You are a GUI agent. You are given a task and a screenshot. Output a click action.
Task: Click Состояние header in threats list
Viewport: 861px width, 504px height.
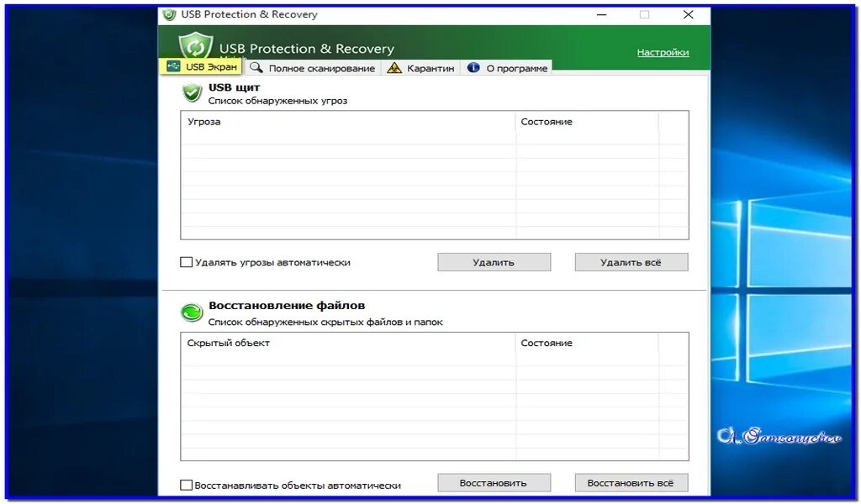[587, 122]
